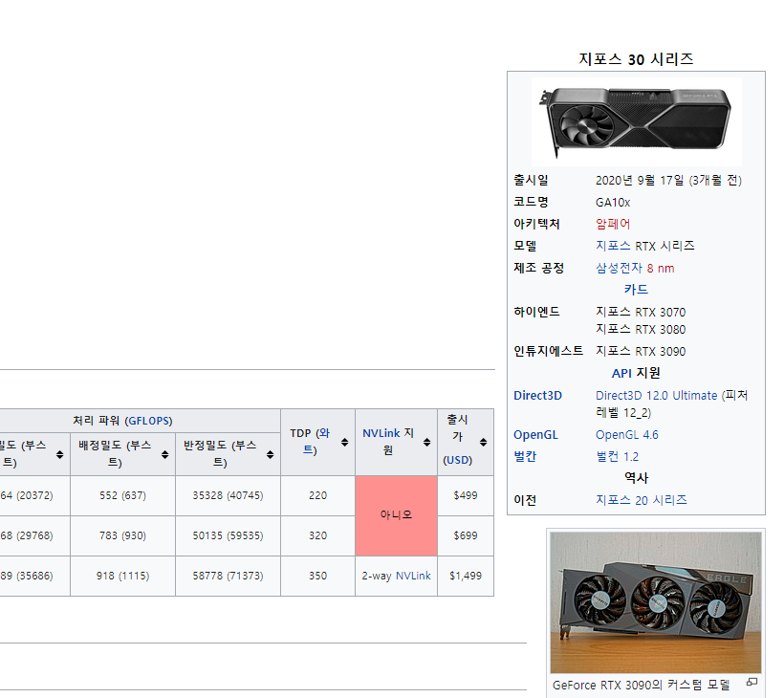Select the 320 TDP value
Image resolution: width=784 pixels, height=698 pixels.
[x=318, y=535]
